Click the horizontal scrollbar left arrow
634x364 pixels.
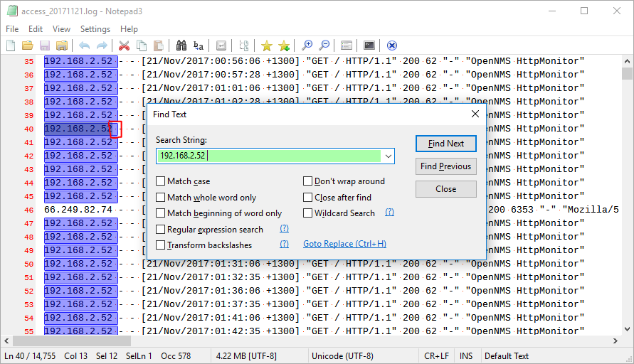point(6,341)
